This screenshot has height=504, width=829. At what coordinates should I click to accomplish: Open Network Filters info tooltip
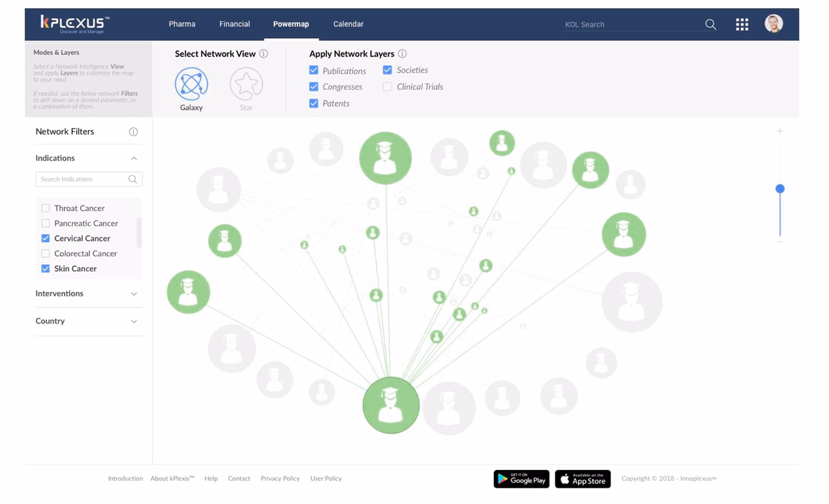[x=133, y=132]
